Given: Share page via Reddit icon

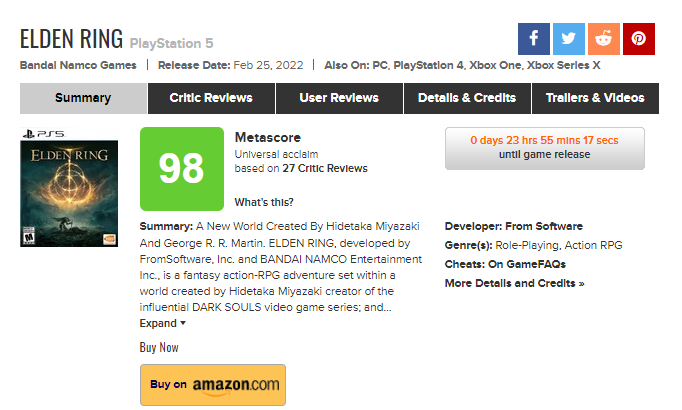Looking at the screenshot, I should (603, 38).
